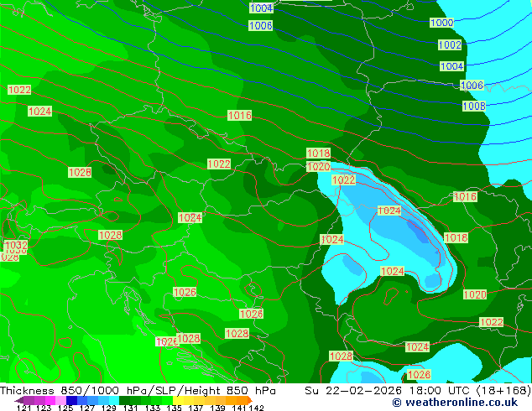
Task: Click the purple arrow at legend's left end
Action: (18, 400)
